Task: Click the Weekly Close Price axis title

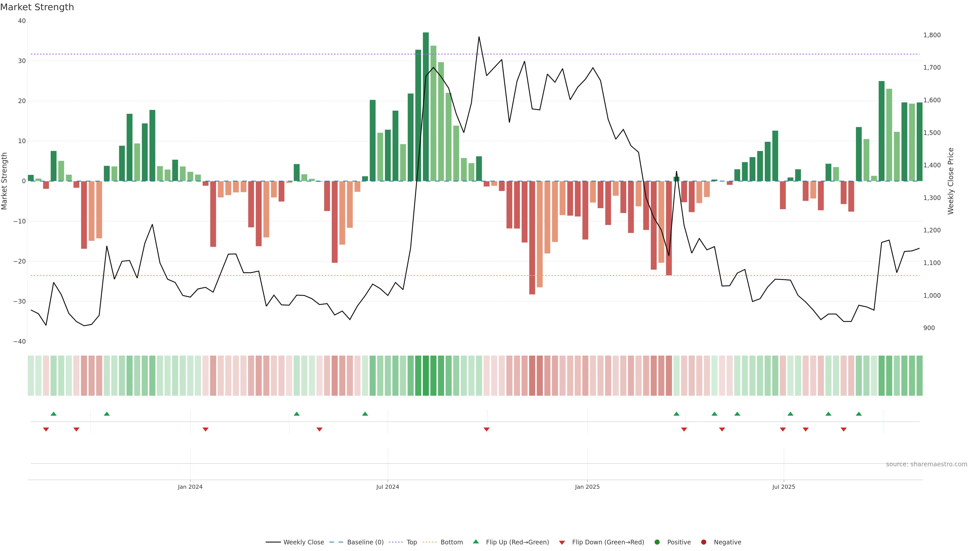Action: click(951, 181)
